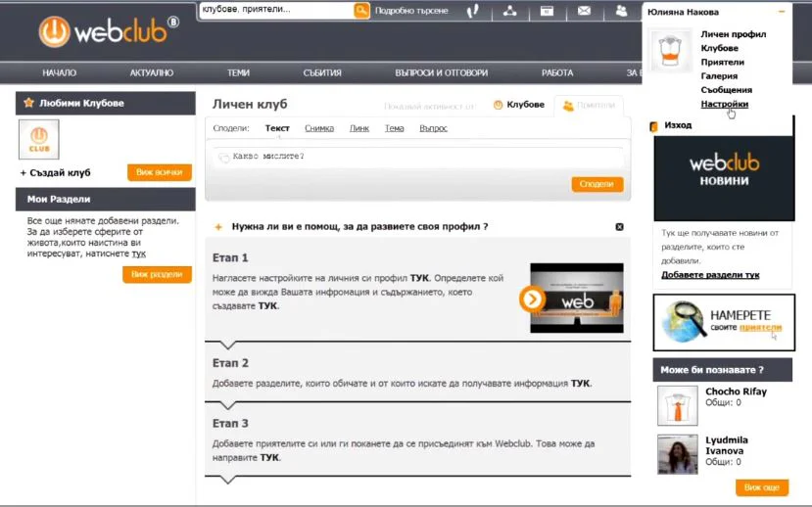
Task: Open the web video thumbnail in Етап 1
Action: (577, 298)
